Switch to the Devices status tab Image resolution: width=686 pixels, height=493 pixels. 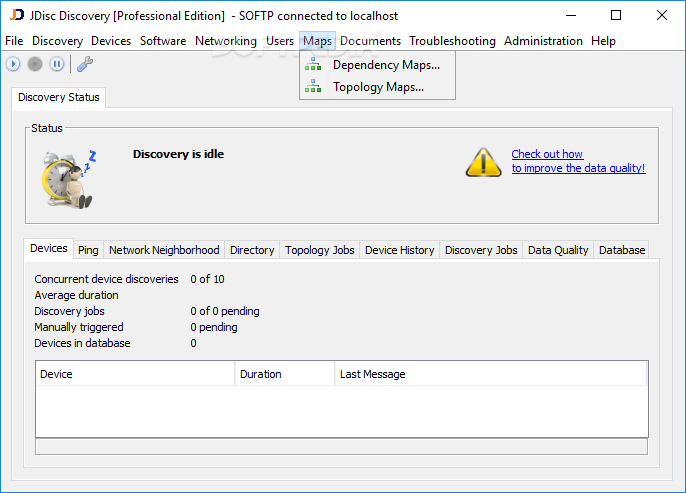tap(49, 248)
